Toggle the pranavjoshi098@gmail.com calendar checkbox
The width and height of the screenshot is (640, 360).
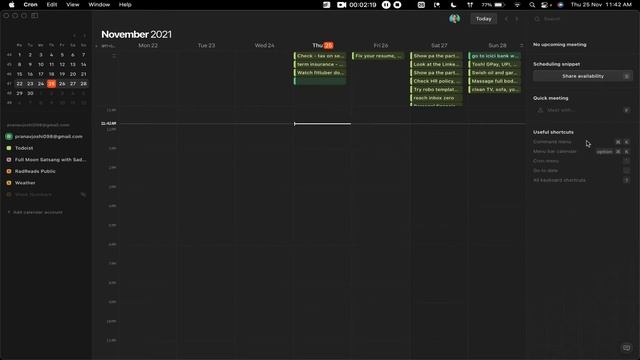pos(9,136)
